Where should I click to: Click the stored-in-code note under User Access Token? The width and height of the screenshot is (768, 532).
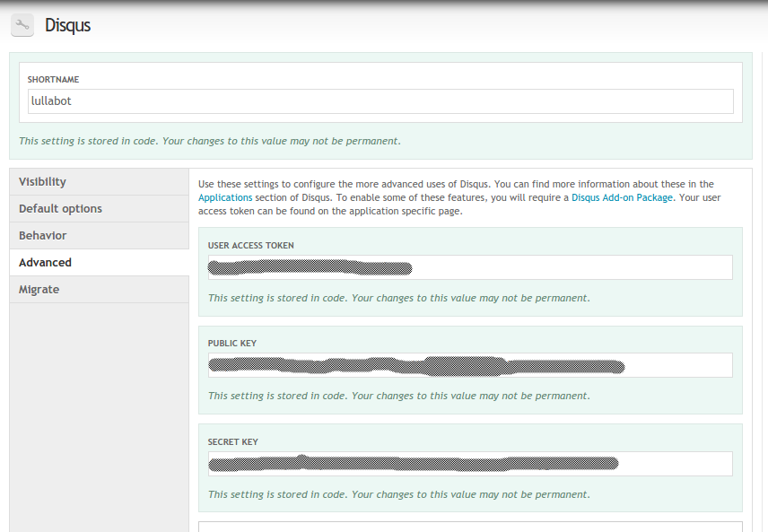pos(399,298)
